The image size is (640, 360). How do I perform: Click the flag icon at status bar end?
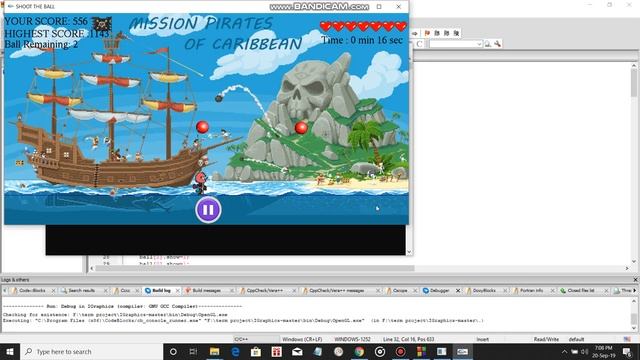tap(627, 339)
